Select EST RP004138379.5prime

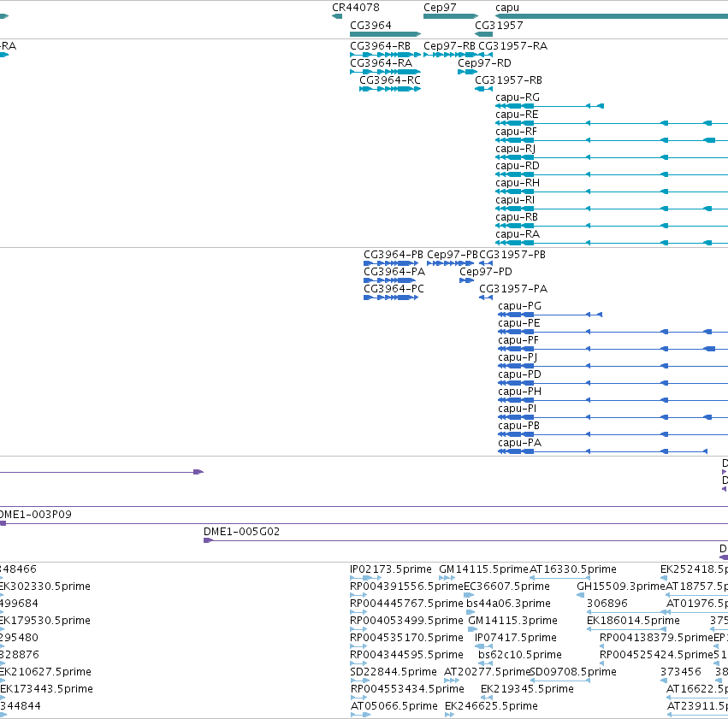(x=656, y=638)
